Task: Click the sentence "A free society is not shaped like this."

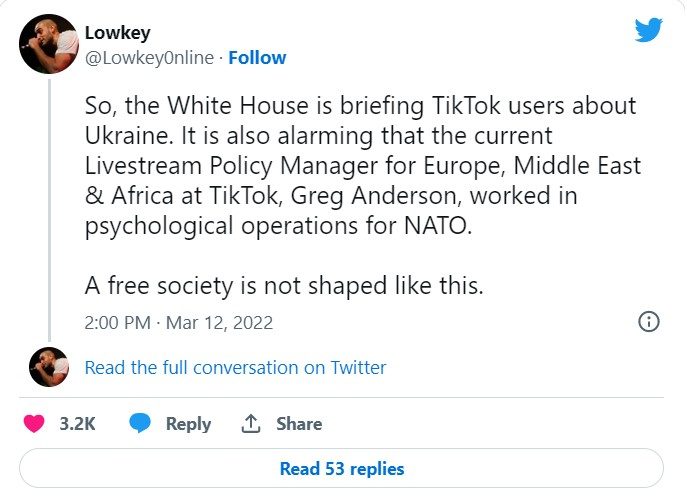Action: pyautogui.click(x=284, y=285)
